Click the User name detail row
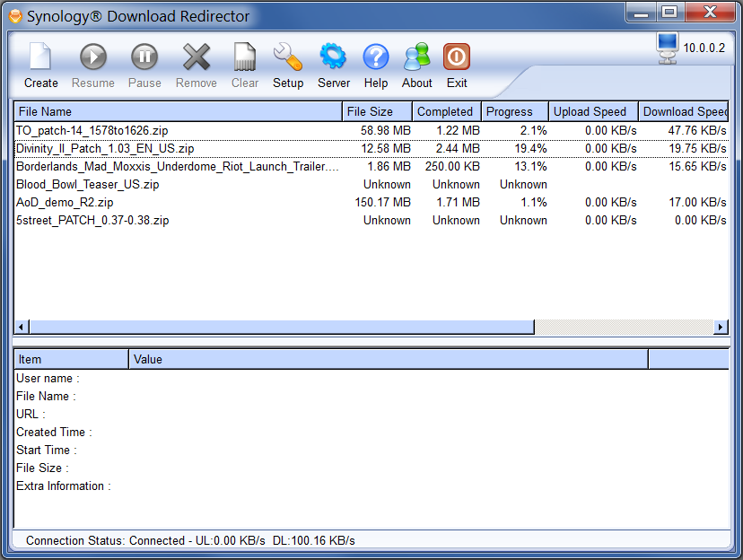 point(371,378)
